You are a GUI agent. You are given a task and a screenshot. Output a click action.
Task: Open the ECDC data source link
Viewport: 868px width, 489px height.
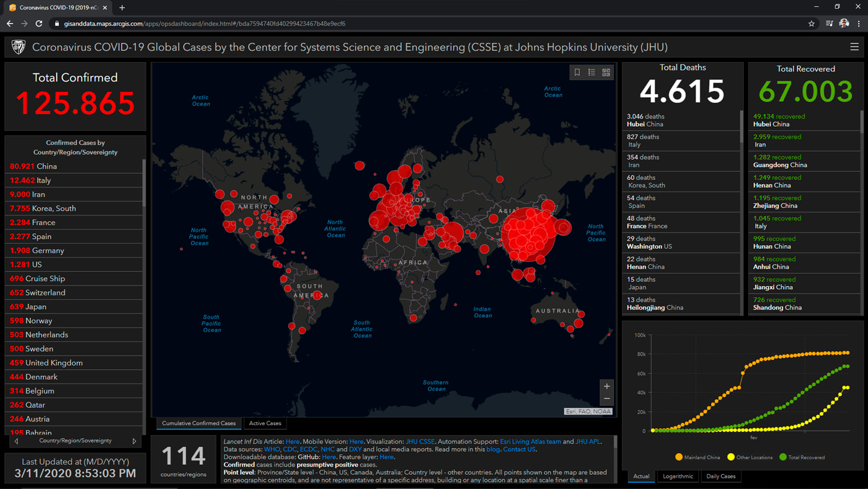point(309,449)
